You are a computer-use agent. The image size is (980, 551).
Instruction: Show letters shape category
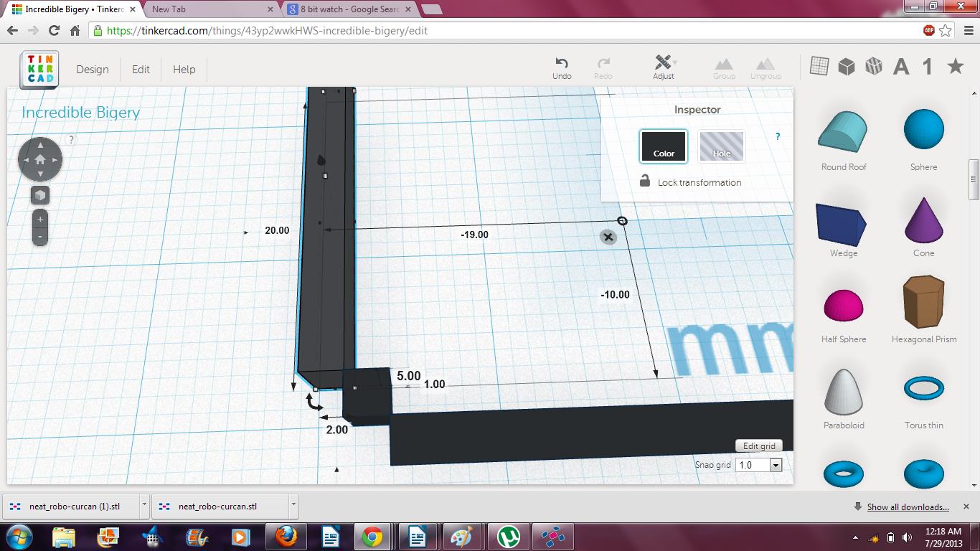coord(901,67)
